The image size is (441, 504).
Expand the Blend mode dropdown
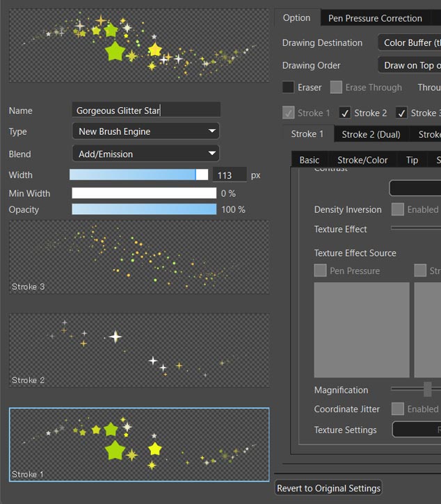145,154
